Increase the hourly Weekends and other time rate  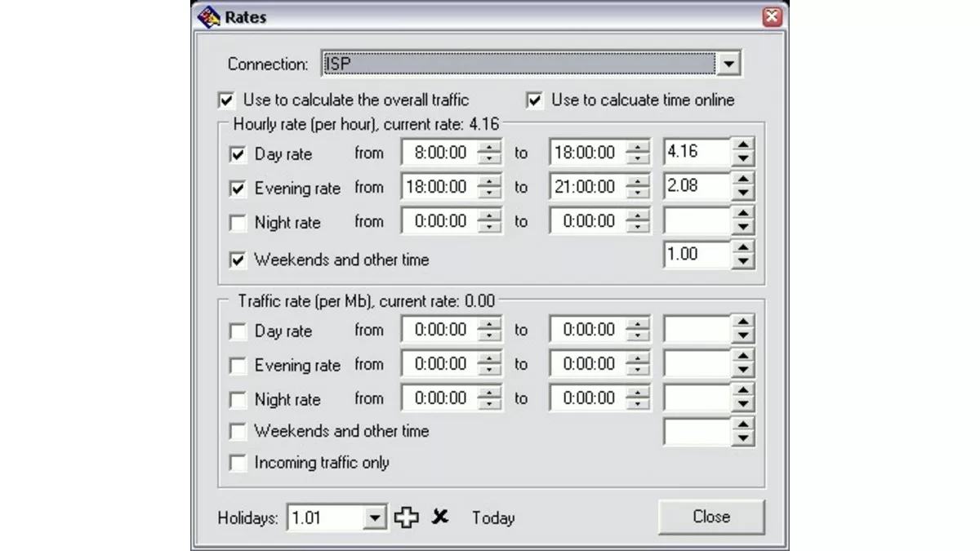point(742,248)
